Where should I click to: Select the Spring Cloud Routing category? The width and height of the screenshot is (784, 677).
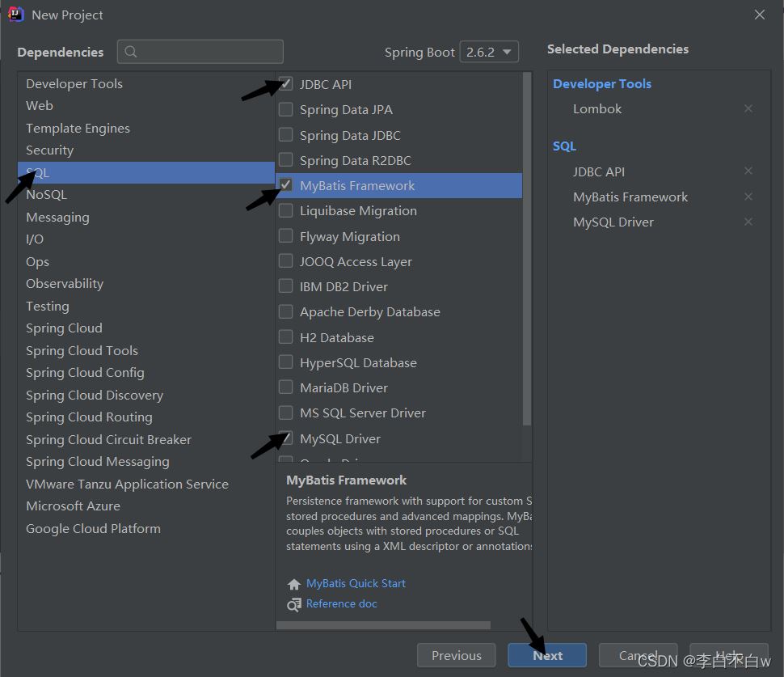[x=146, y=417]
